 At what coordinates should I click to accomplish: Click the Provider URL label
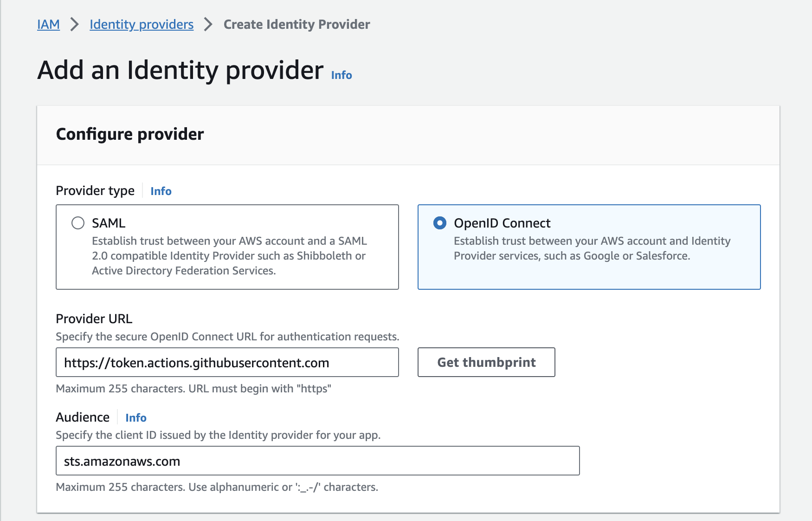(94, 319)
